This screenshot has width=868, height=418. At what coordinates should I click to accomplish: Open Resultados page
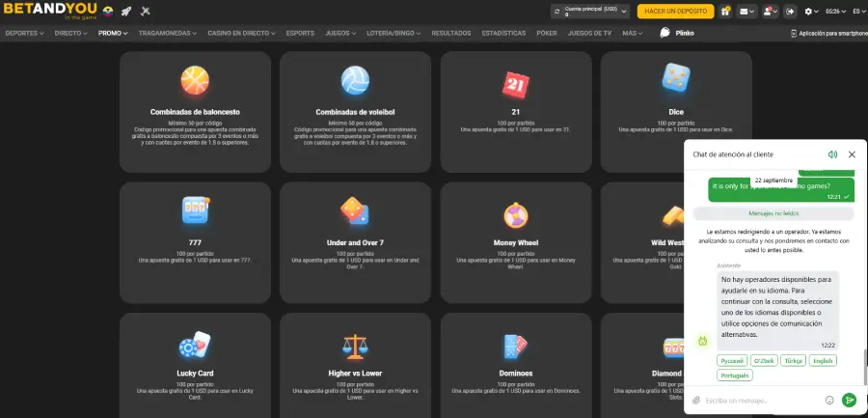click(x=451, y=33)
